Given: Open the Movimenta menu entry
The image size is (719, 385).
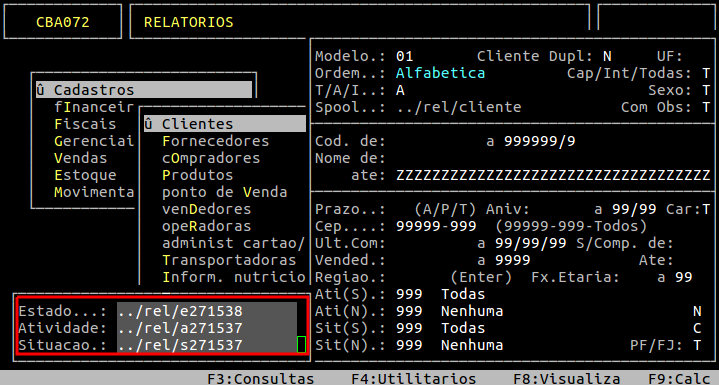Looking at the screenshot, I should click(x=94, y=192).
